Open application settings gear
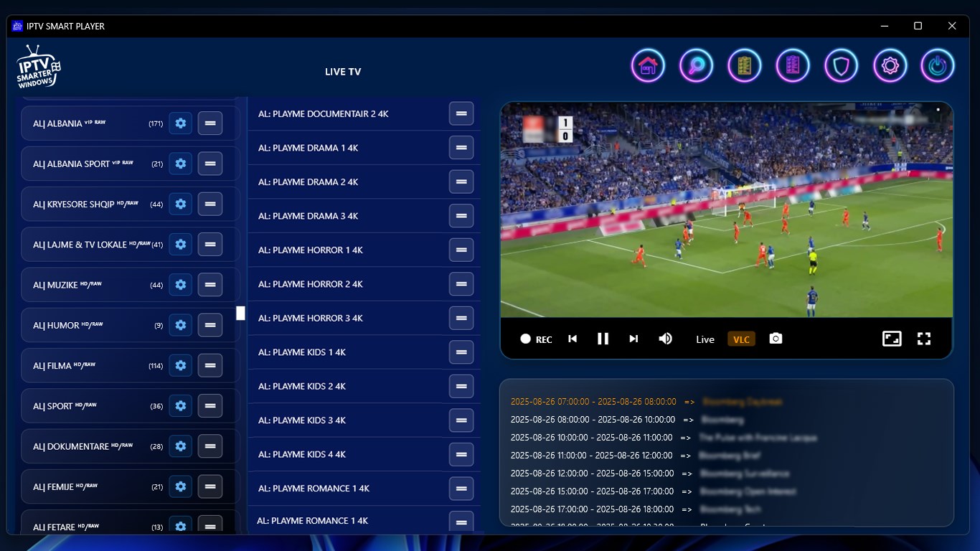This screenshot has height=551, width=980. coord(890,65)
